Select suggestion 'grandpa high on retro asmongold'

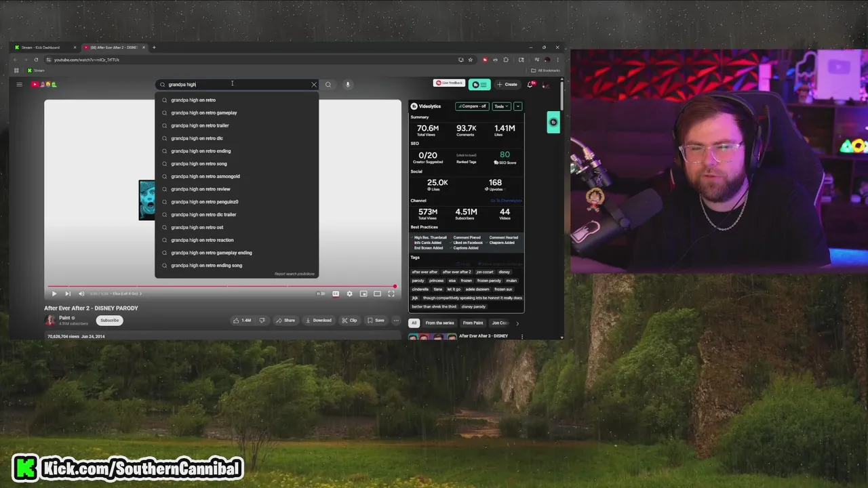[237, 176]
